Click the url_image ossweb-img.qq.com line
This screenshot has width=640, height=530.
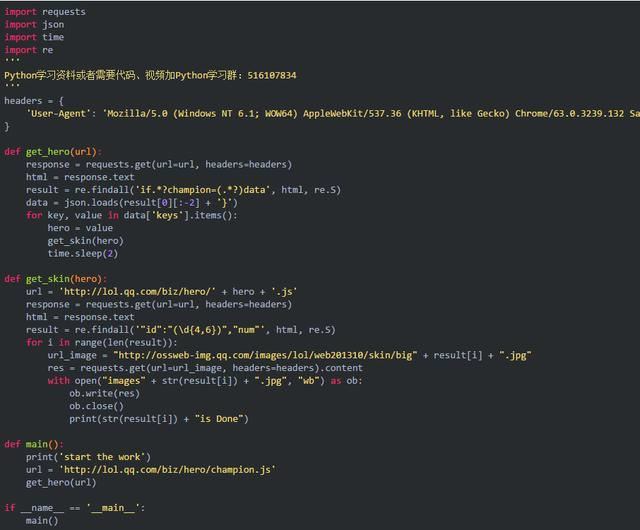pos(289,355)
